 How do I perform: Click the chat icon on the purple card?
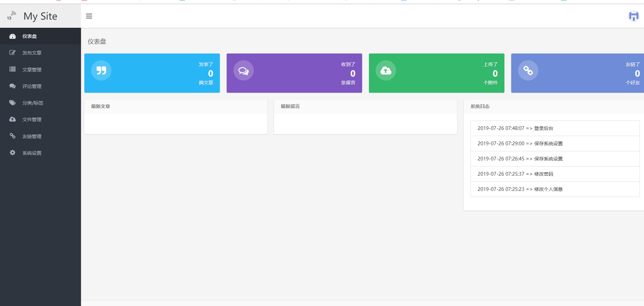[x=243, y=70]
